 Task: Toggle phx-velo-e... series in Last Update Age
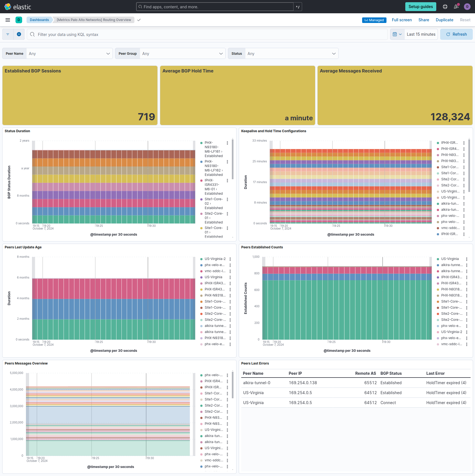pos(215,265)
